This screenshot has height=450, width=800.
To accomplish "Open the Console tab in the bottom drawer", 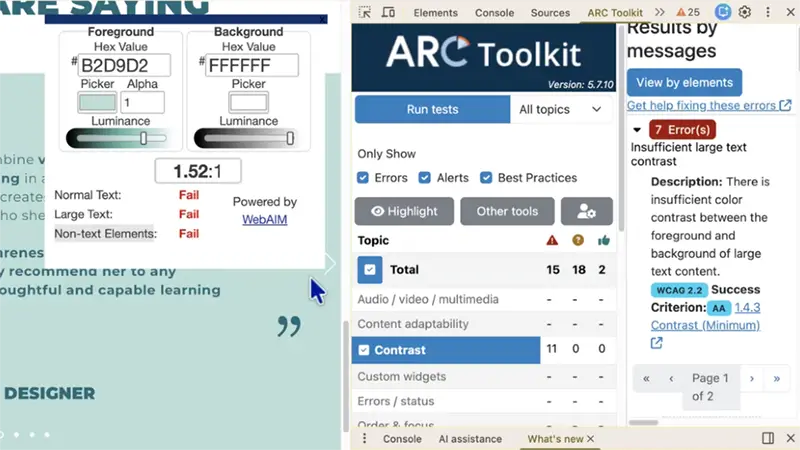I will [x=402, y=439].
